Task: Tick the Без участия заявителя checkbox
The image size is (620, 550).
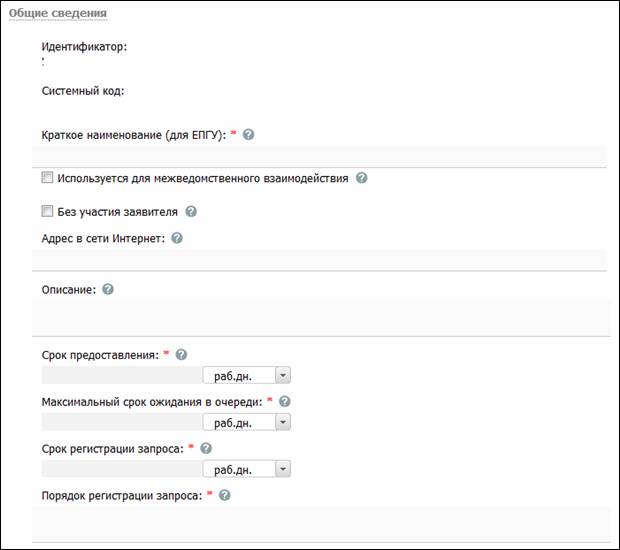Action: [47, 211]
